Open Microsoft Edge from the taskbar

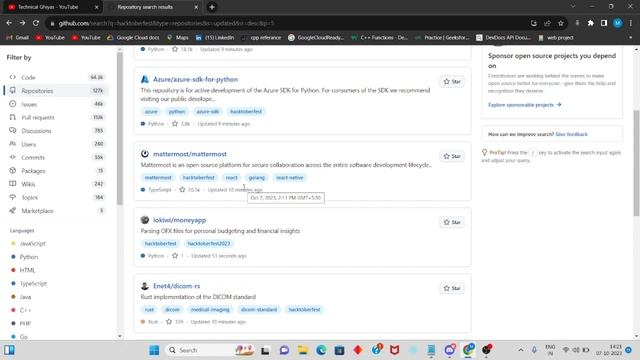tap(321, 350)
